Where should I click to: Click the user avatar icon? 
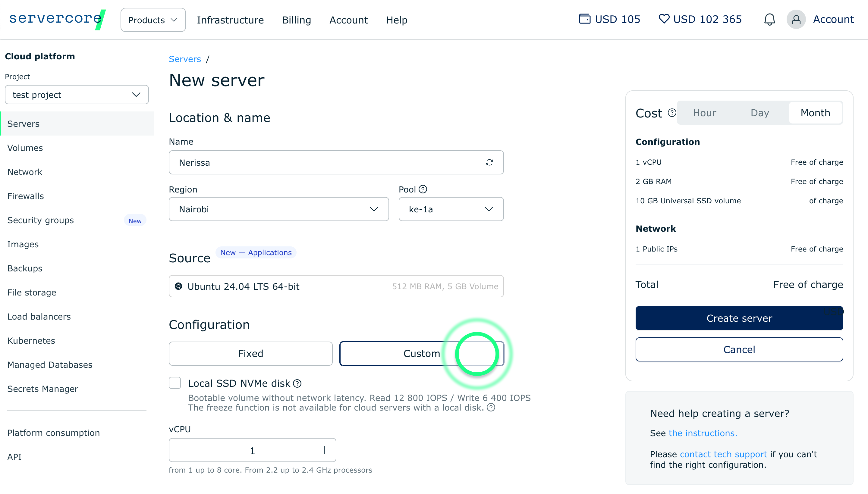coord(796,19)
